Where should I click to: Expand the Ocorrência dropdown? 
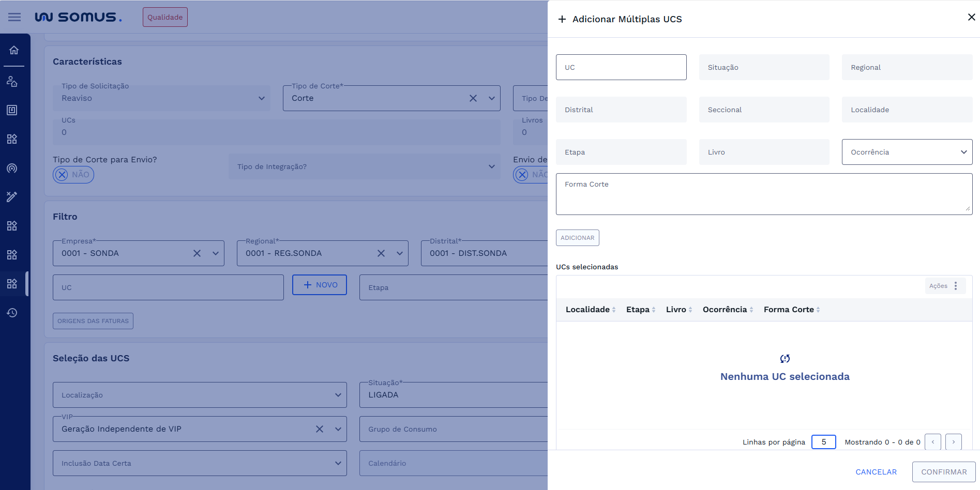[907, 152]
